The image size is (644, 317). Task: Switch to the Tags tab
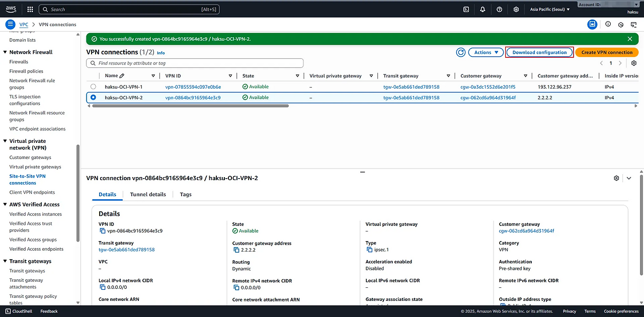click(186, 194)
